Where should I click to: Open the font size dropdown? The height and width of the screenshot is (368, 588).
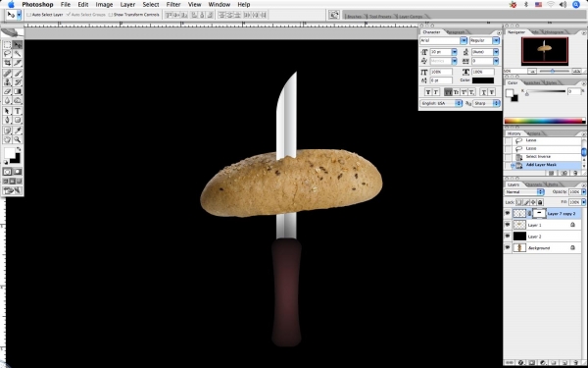(455, 52)
